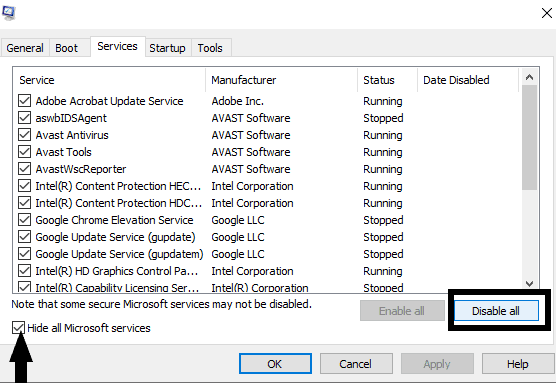Sort by the Status column header
This screenshot has height=383, width=556.
point(388,80)
